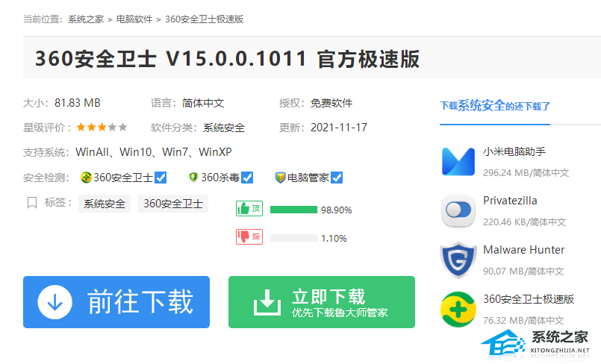601x364 pixels.
Task: Click the blue 前往下载 button
Action: (x=116, y=302)
